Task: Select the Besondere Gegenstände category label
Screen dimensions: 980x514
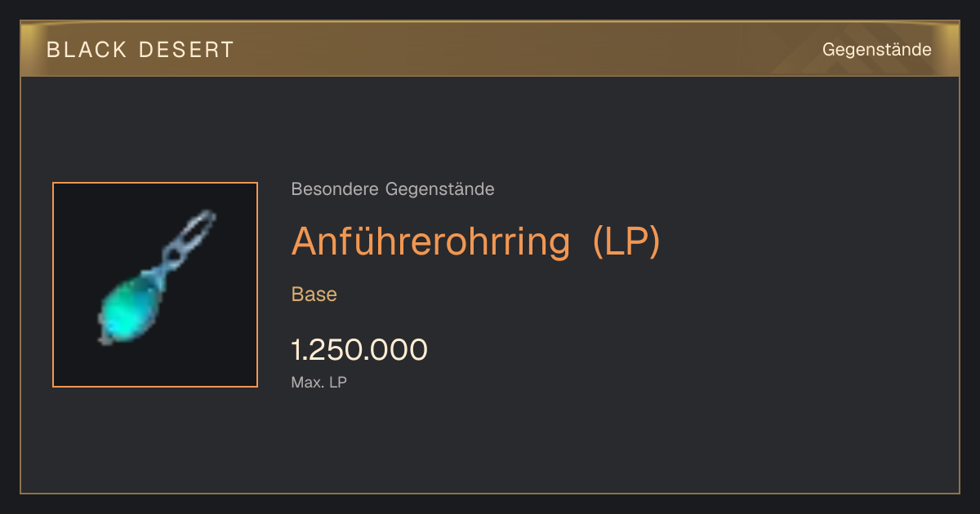Action: click(x=393, y=189)
